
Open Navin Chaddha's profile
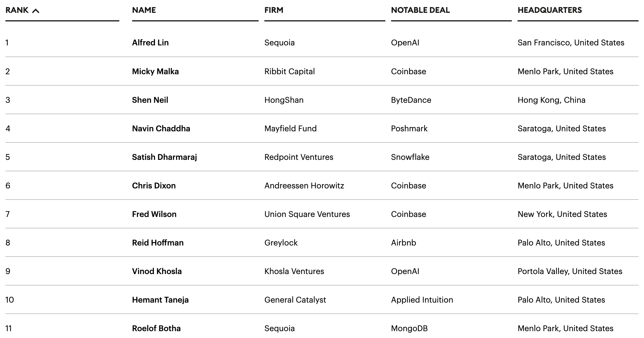(161, 128)
